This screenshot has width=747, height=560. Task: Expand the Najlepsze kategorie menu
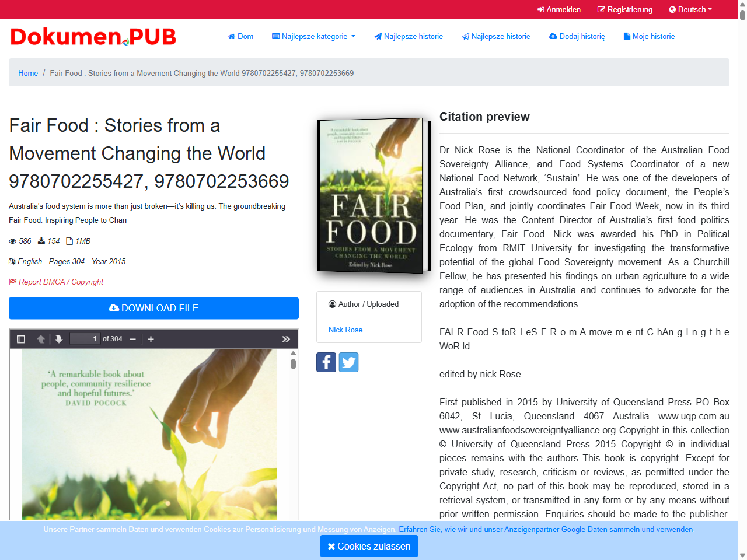313,36
